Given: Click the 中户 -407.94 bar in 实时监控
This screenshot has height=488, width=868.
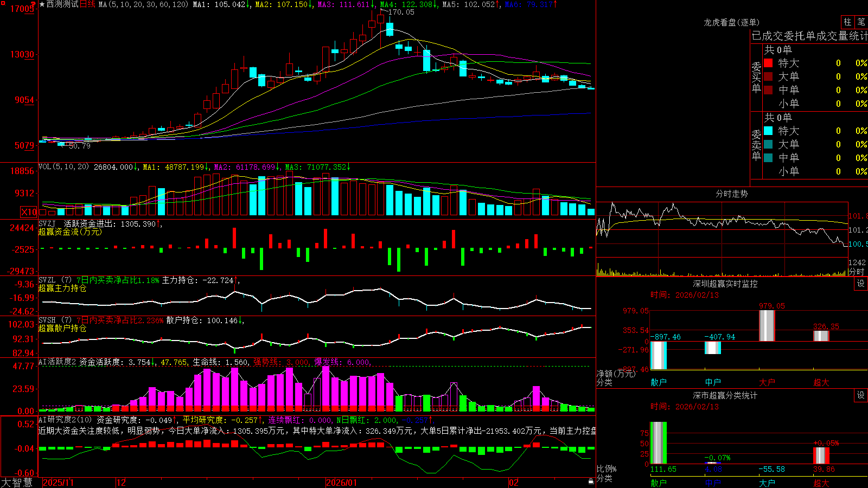Looking at the screenshot, I should [712, 348].
